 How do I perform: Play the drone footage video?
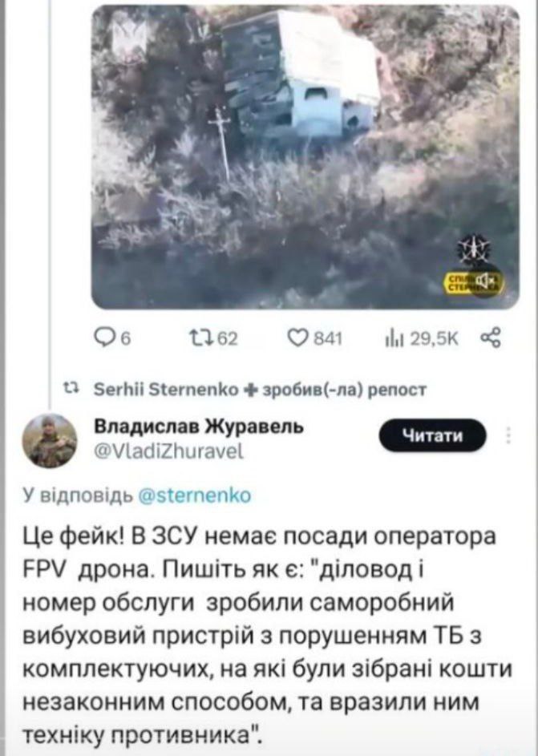[x=305, y=156]
